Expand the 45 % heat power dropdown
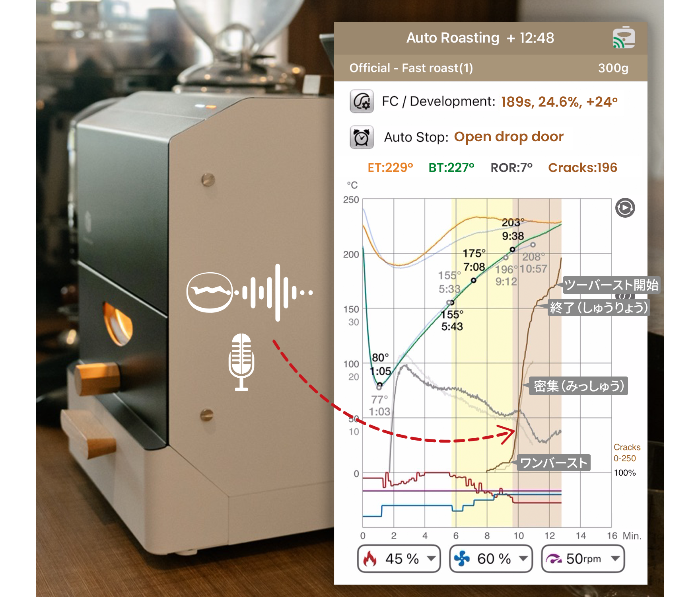 tap(431, 559)
